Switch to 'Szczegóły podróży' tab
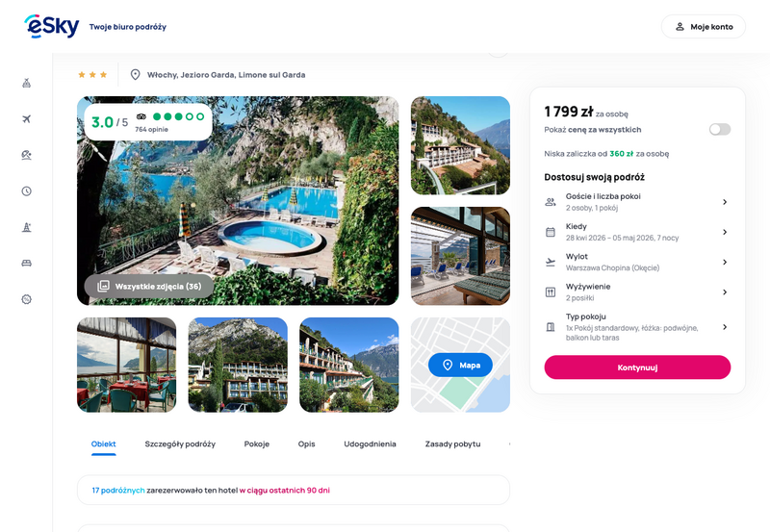Screen dimensions: 770x532 coord(180,444)
